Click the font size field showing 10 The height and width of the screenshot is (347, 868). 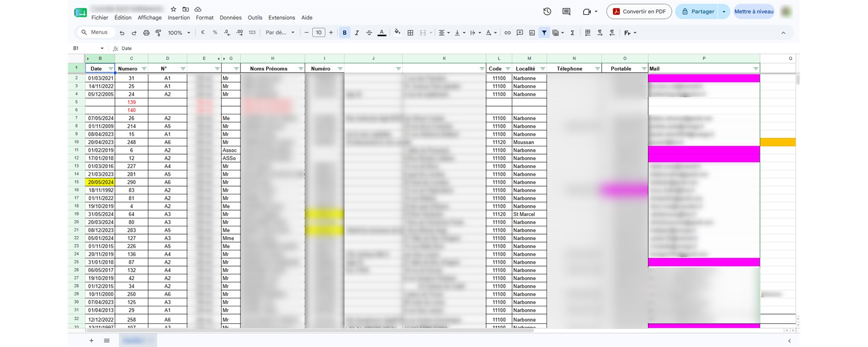(319, 33)
